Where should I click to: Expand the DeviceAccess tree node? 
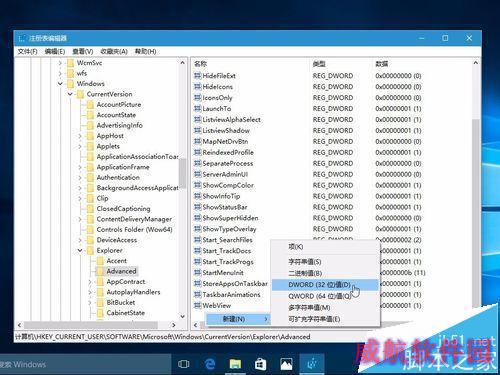pyautogui.click(x=80, y=240)
